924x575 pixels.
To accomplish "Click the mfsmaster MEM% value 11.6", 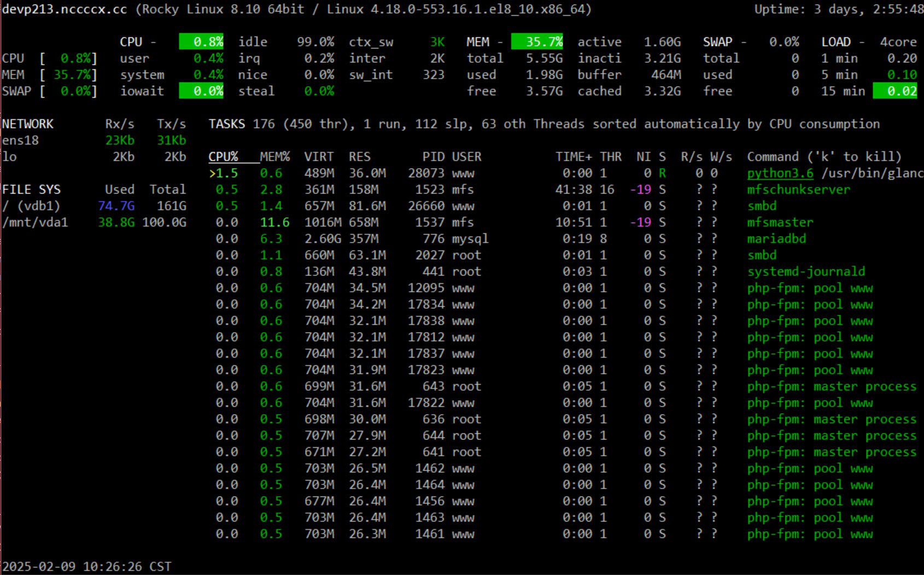I will tap(275, 222).
